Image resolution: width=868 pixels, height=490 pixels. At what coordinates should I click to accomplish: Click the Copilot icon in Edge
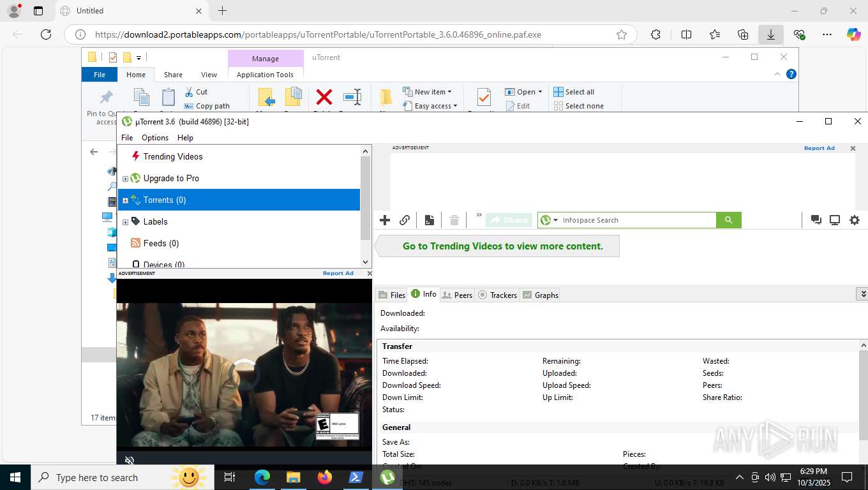coord(854,34)
